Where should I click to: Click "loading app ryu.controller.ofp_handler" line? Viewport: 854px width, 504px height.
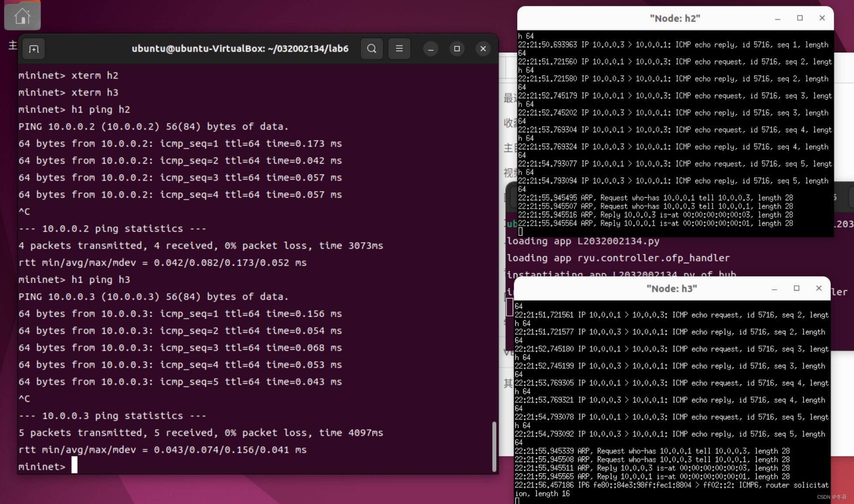[x=618, y=258]
